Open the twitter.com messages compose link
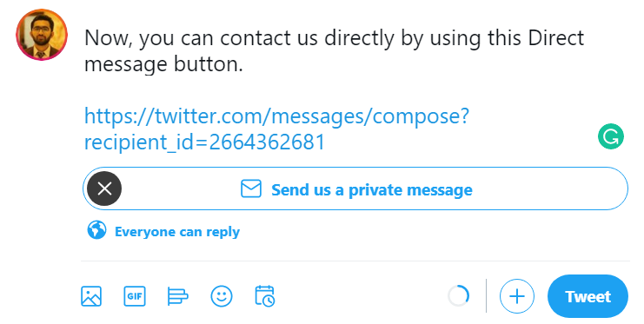Viewport: 644px width, 324px height. pyautogui.click(x=276, y=116)
